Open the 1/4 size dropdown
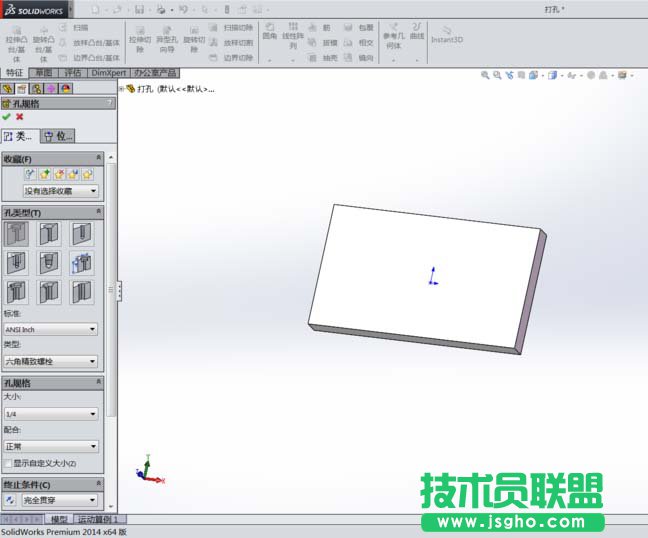The height and width of the screenshot is (538, 648). coord(50,414)
